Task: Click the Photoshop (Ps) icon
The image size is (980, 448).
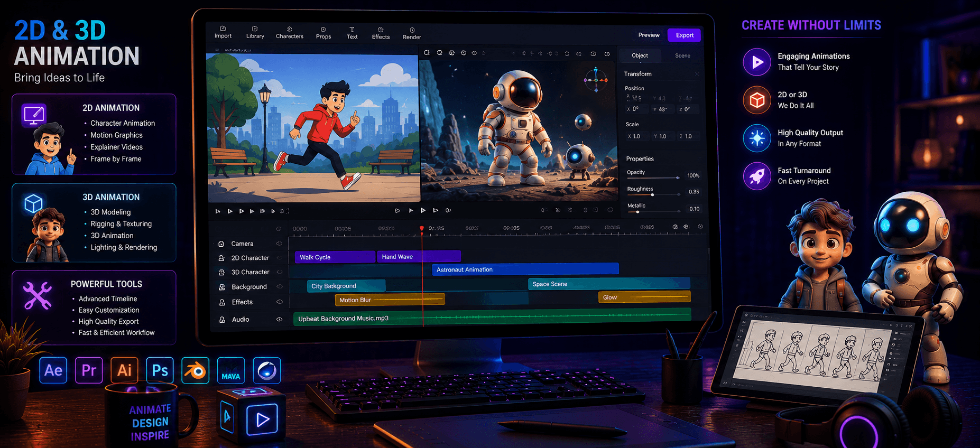Action: pos(160,370)
